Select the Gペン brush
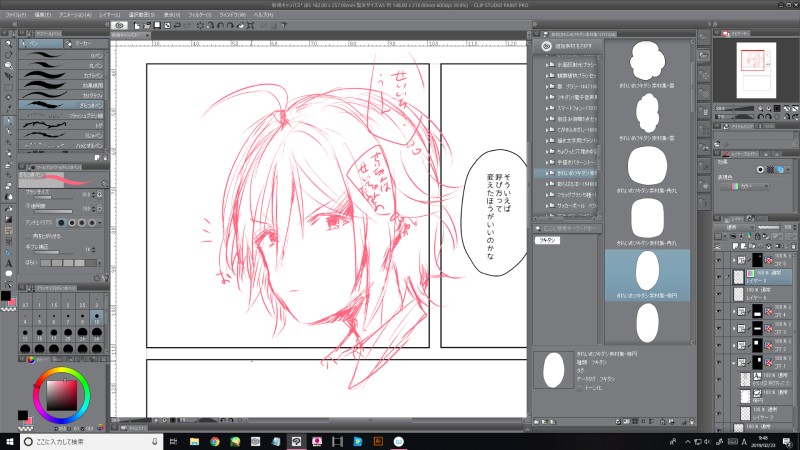Image resolution: width=800 pixels, height=450 pixels. (61, 55)
